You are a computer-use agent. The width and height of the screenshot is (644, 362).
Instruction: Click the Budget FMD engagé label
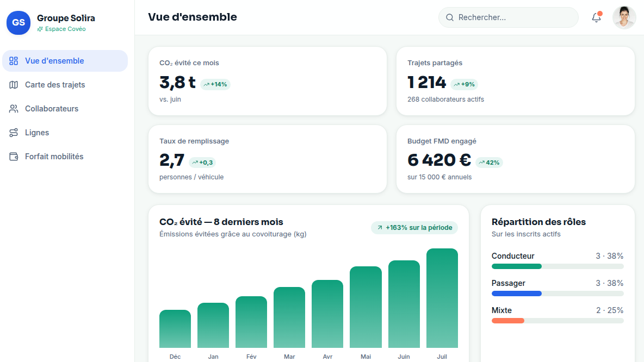coord(442,141)
